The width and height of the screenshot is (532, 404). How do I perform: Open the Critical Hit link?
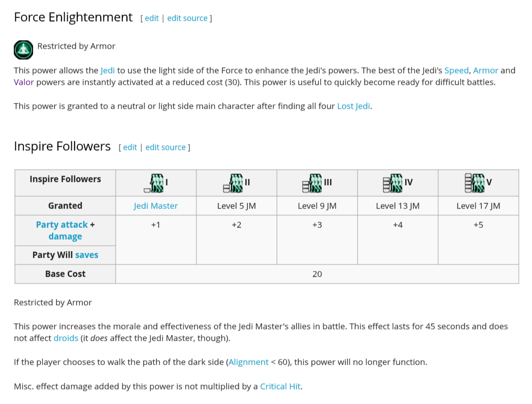280,387
